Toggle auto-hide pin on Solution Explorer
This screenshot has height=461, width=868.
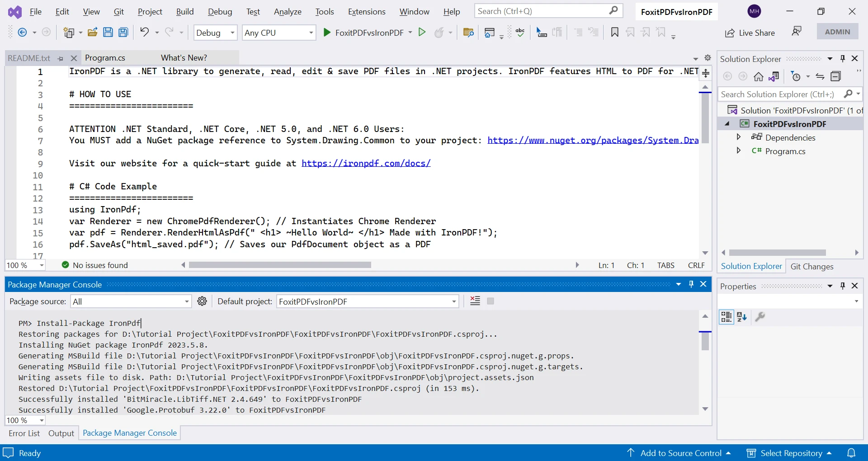click(x=843, y=58)
